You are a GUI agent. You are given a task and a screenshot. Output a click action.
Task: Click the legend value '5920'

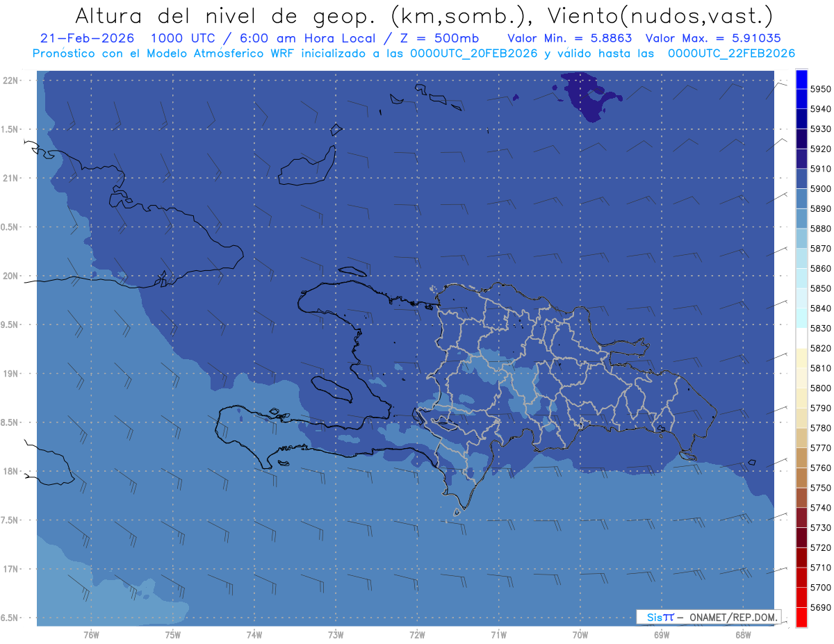pyautogui.click(x=821, y=149)
